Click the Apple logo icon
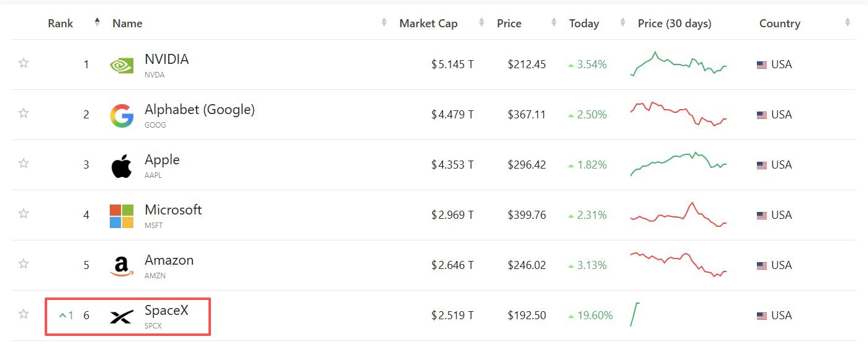This screenshot has width=868, height=344. coord(122,166)
